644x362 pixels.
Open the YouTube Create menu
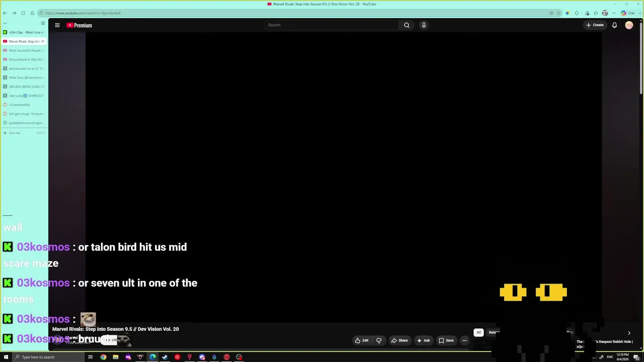pos(595,25)
